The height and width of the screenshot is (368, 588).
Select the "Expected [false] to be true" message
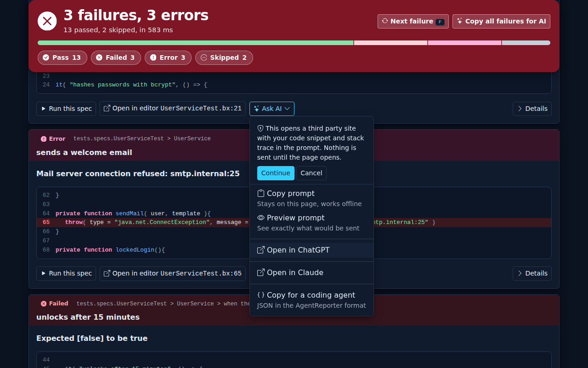(92, 338)
